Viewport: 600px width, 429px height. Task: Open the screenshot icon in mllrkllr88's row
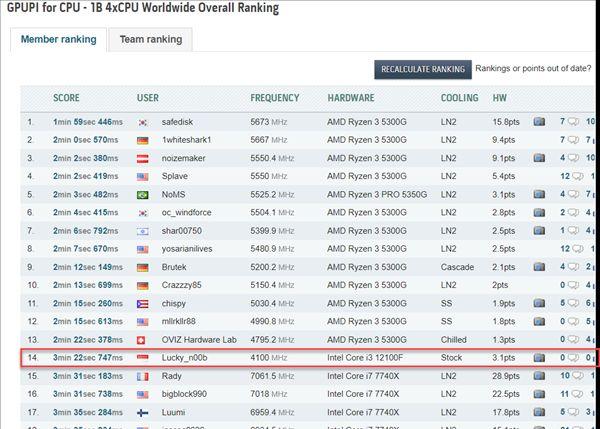pyautogui.click(x=539, y=321)
